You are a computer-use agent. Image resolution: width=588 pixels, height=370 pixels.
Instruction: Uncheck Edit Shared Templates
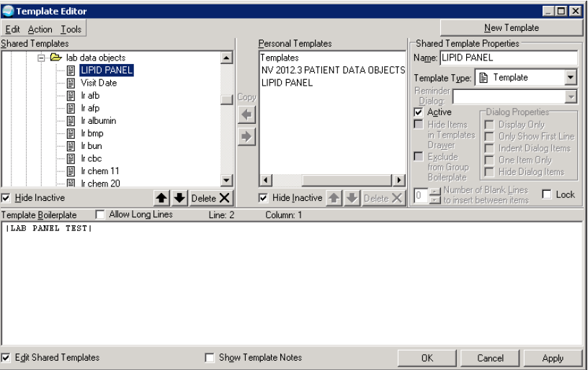pos(6,357)
